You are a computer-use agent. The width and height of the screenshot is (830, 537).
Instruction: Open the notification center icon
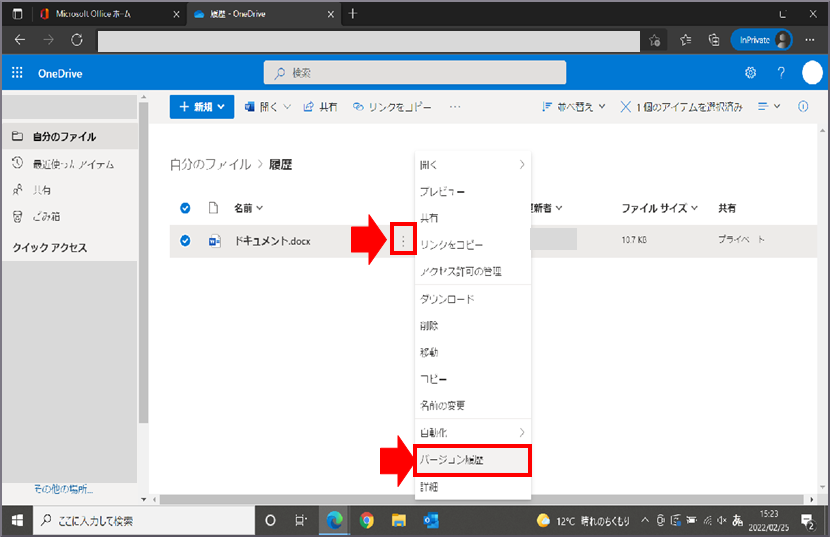click(807, 521)
